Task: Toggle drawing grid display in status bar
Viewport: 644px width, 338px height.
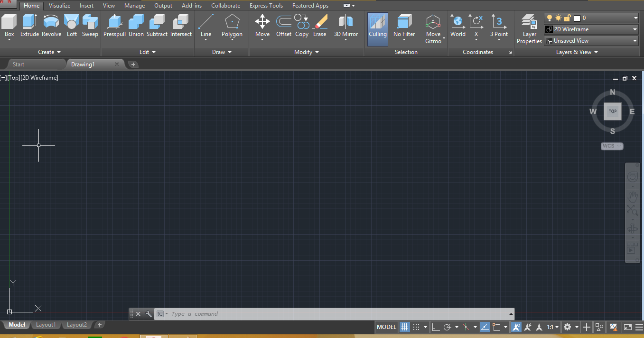Action: pyautogui.click(x=404, y=327)
